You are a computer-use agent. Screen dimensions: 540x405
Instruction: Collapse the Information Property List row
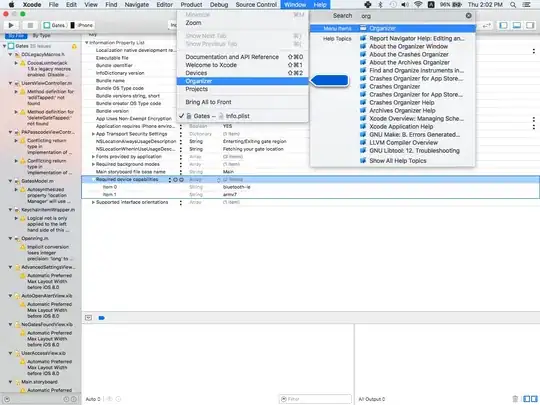pos(87,43)
